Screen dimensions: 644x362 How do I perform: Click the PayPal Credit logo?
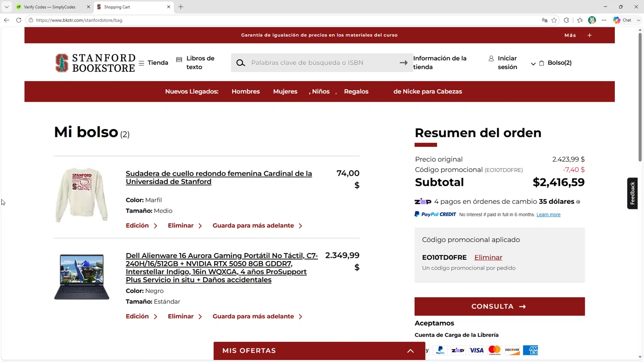[x=435, y=214]
